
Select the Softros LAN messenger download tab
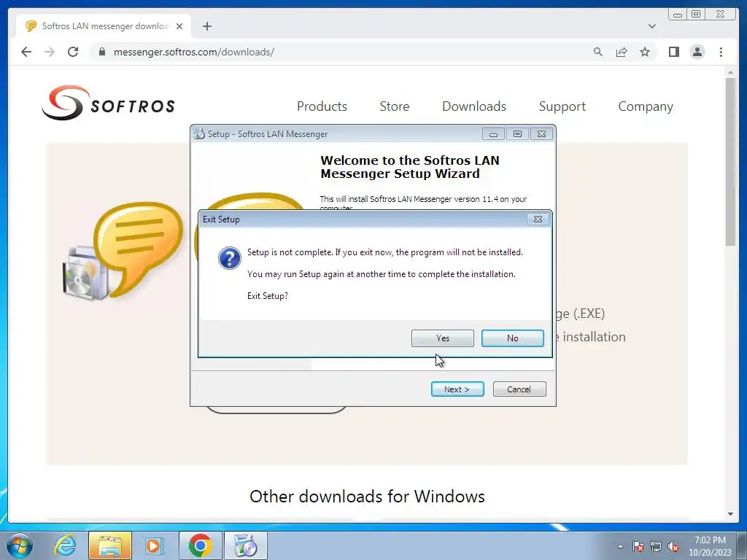104,26
